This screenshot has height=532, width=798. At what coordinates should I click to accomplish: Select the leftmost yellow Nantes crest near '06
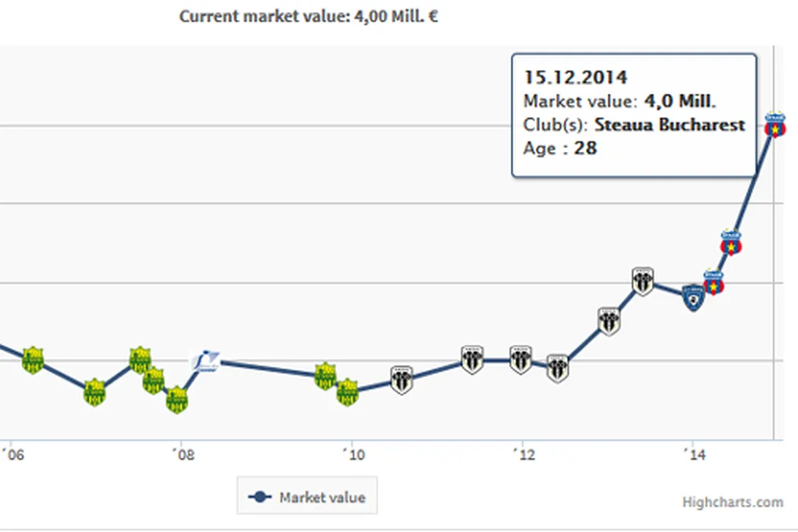pyautogui.click(x=33, y=359)
